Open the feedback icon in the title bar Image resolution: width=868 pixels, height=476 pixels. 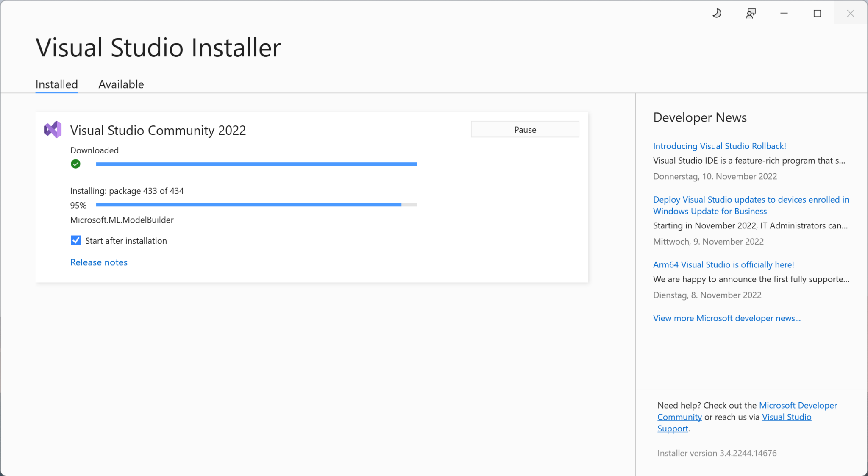click(x=751, y=13)
